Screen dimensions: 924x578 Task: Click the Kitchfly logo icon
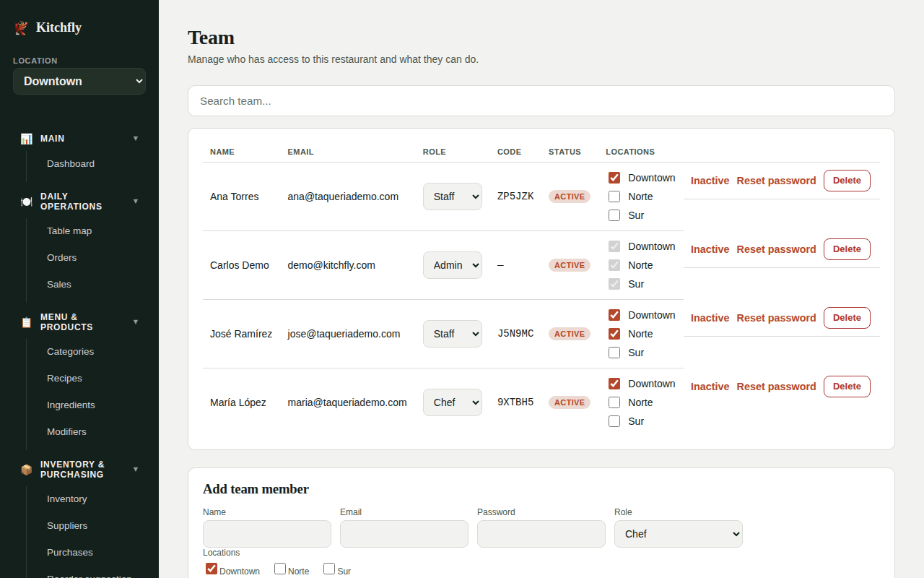pos(21,27)
